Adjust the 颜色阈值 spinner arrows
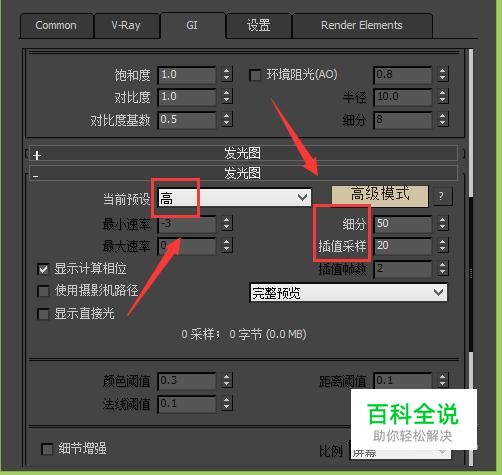This screenshot has width=502, height=475. pos(227,380)
